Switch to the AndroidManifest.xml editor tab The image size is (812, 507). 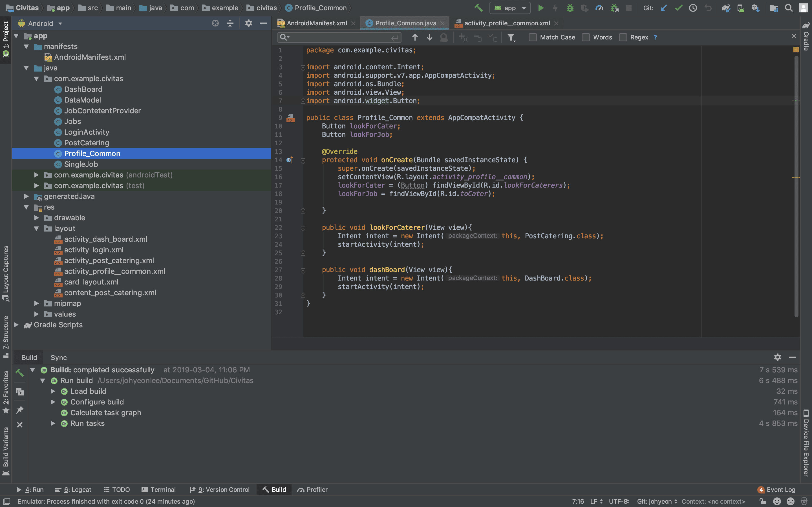click(316, 23)
